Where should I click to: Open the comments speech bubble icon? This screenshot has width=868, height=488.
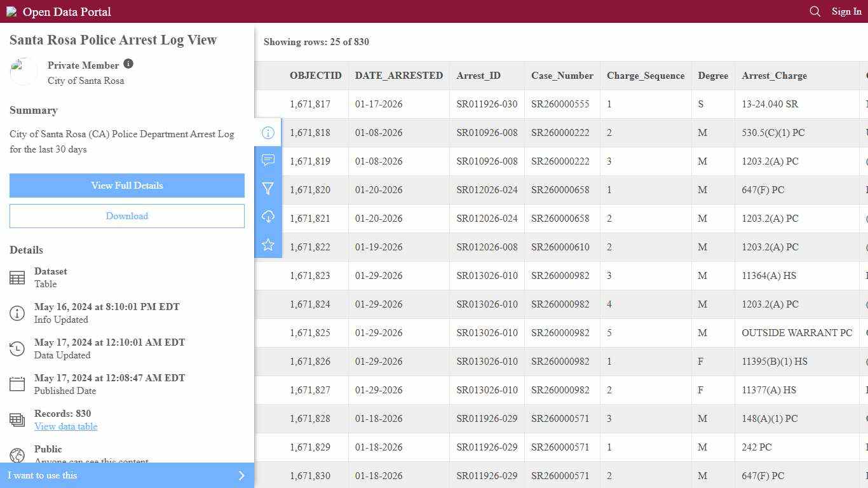click(x=268, y=160)
